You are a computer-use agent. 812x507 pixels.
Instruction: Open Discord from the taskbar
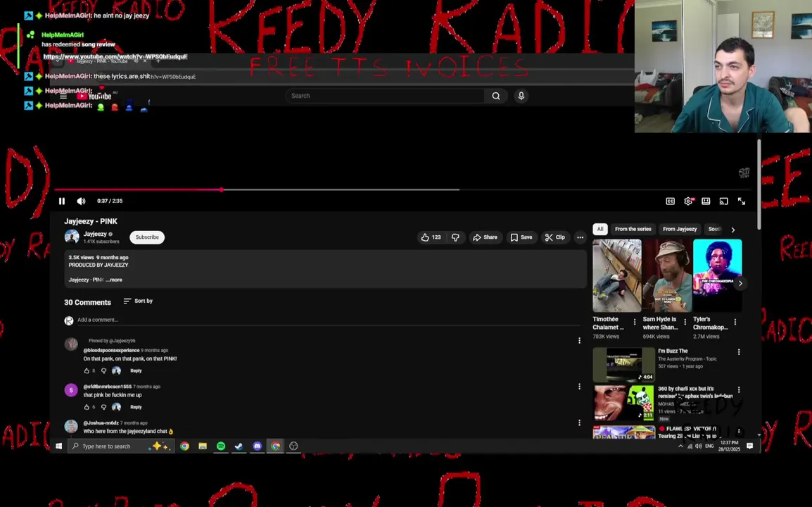(258, 446)
